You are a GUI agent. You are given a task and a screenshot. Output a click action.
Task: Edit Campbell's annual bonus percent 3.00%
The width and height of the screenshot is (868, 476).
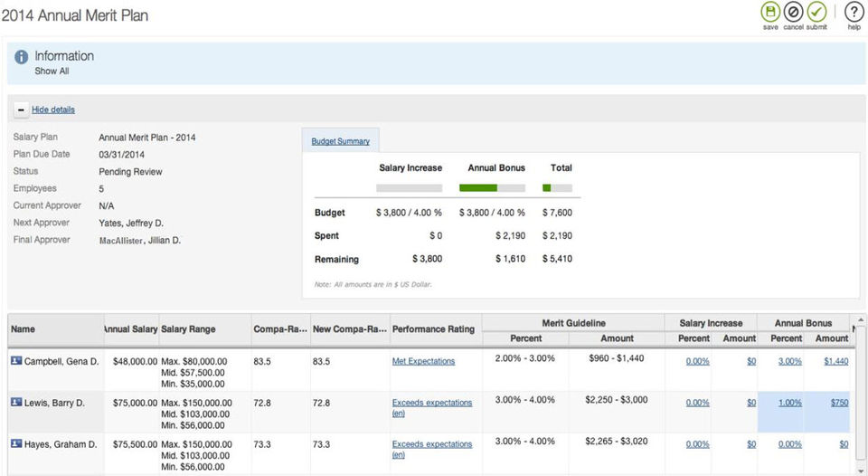[x=790, y=361]
